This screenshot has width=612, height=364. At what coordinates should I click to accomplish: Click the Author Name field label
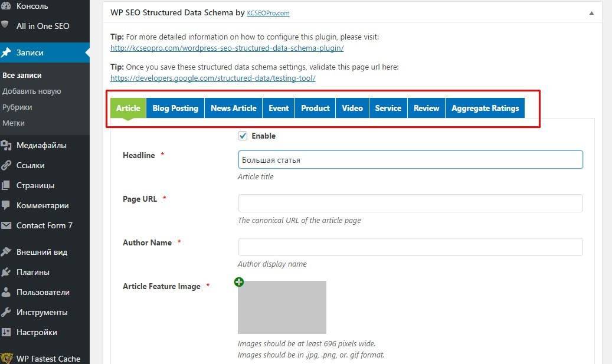coord(147,242)
